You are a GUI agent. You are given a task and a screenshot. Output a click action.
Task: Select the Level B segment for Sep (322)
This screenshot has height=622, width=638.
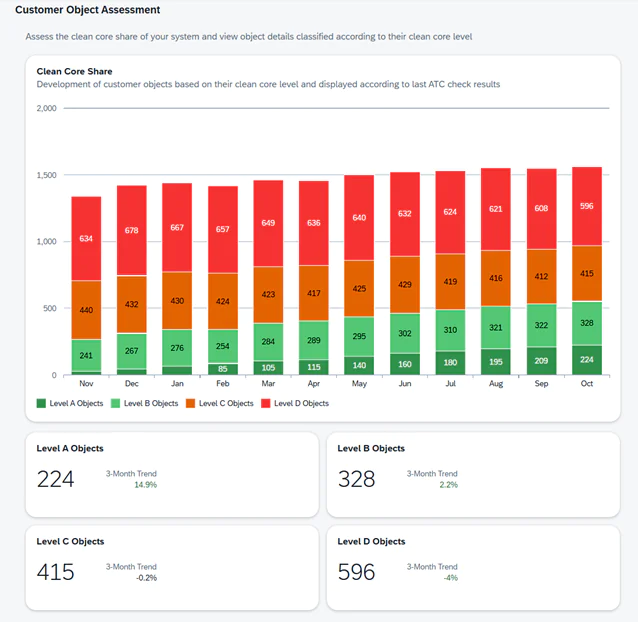pyautogui.click(x=541, y=325)
